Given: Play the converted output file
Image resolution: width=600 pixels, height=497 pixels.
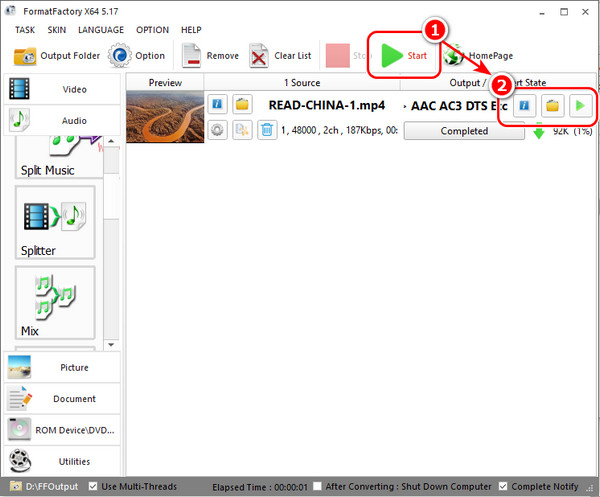Looking at the screenshot, I should [580, 106].
